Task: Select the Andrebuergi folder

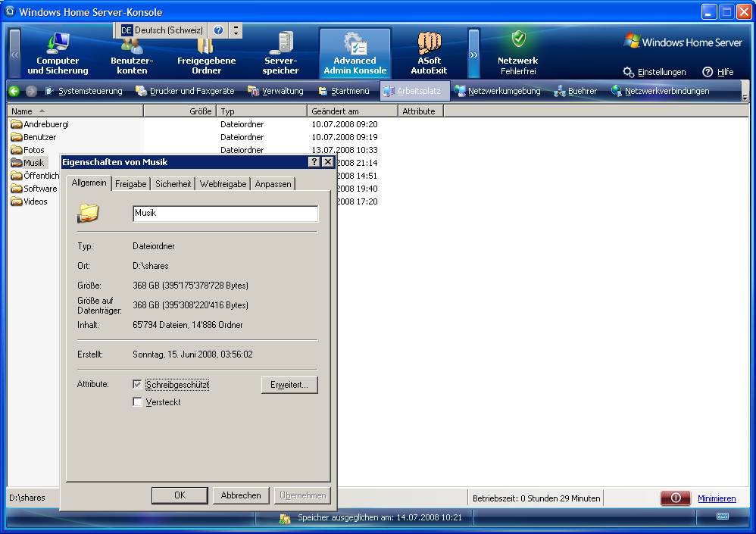Action: 40,124
